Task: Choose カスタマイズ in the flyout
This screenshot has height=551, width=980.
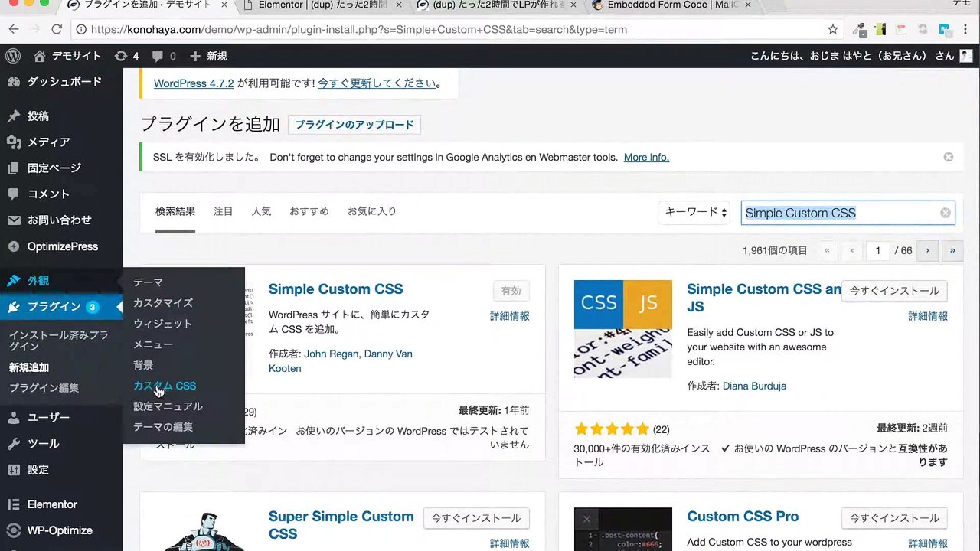Action: pyautogui.click(x=163, y=303)
